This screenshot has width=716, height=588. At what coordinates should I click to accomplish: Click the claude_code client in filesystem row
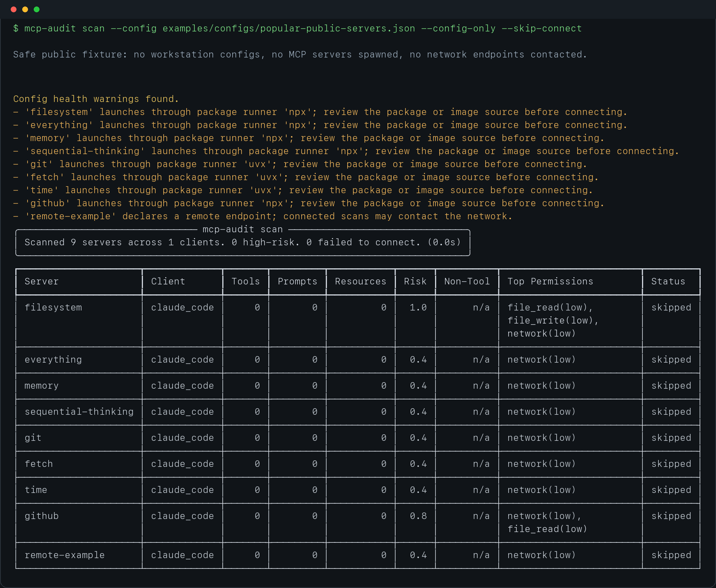pos(182,307)
